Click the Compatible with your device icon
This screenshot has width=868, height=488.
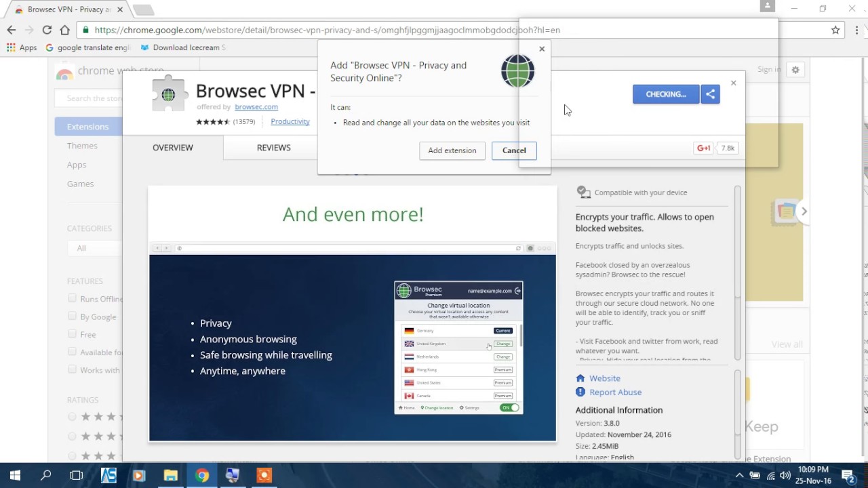click(583, 192)
